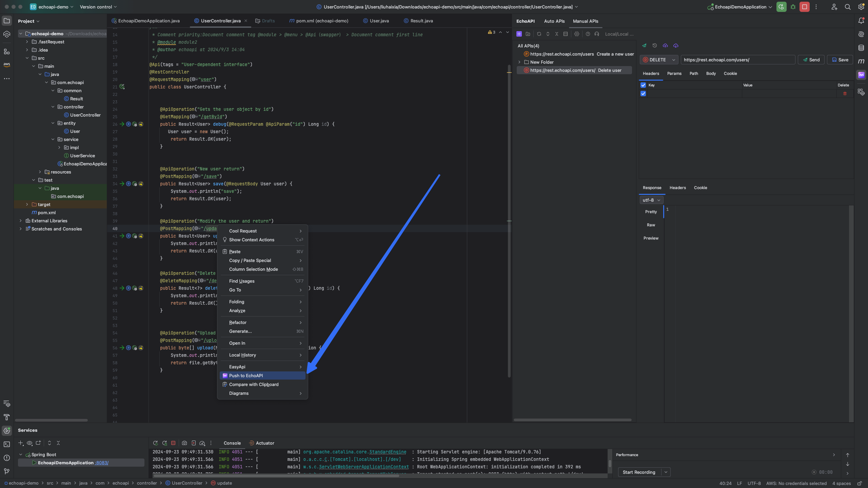868x488 pixels.
Task: Open the Terminal tool window icon
Action: 7,444
